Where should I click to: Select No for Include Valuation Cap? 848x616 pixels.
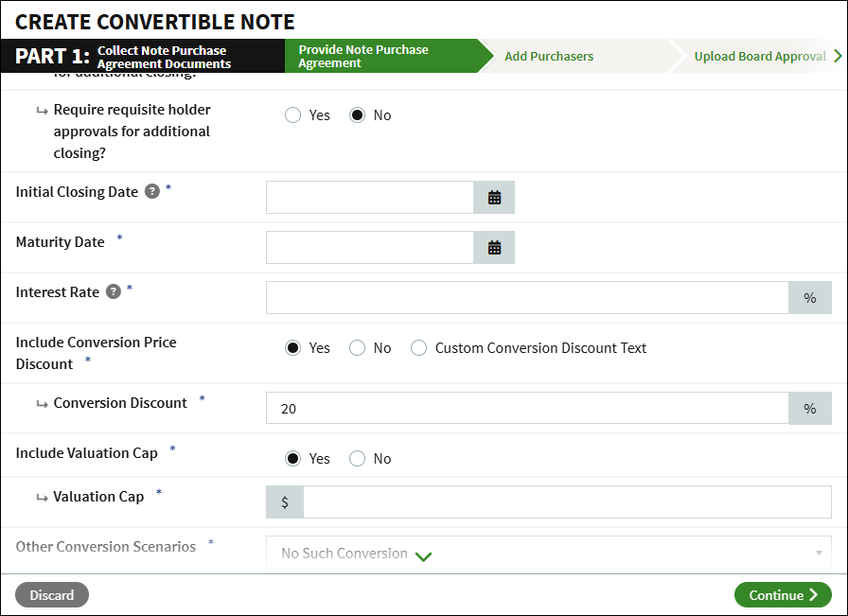pos(357,459)
